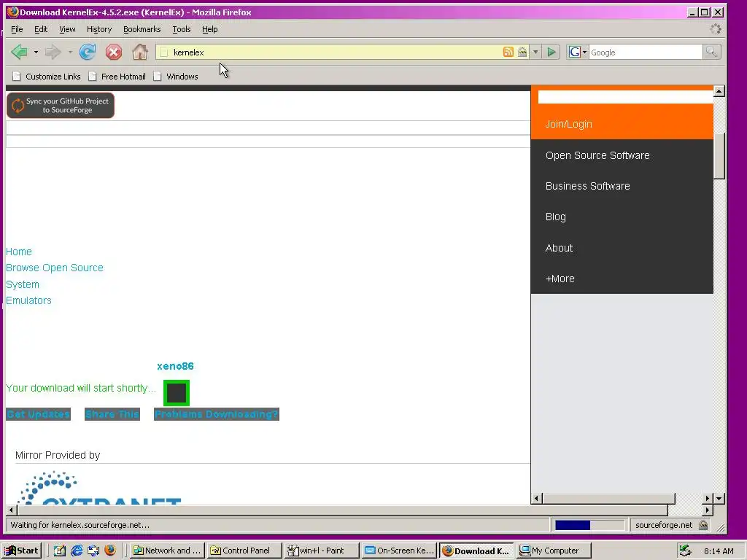Click the bottom horizontal scrollbar left arrow
Screen dimensions: 747x560
pyautogui.click(x=12, y=510)
